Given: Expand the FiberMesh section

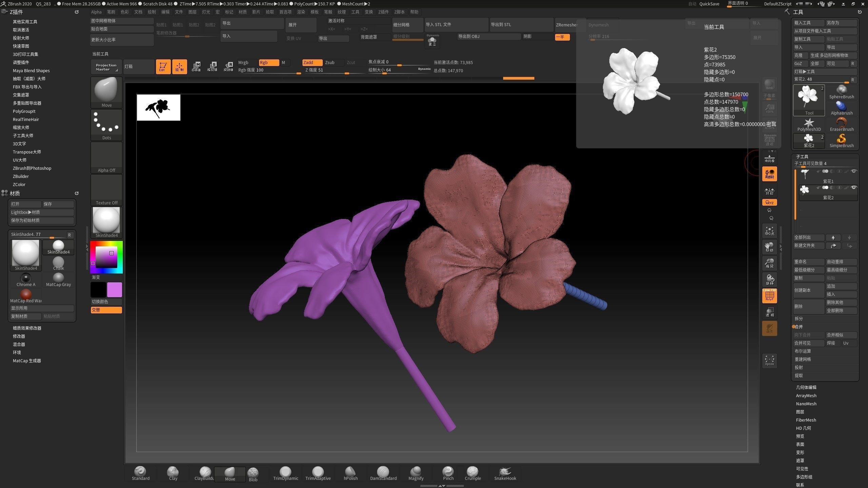Looking at the screenshot, I should pyautogui.click(x=806, y=420).
